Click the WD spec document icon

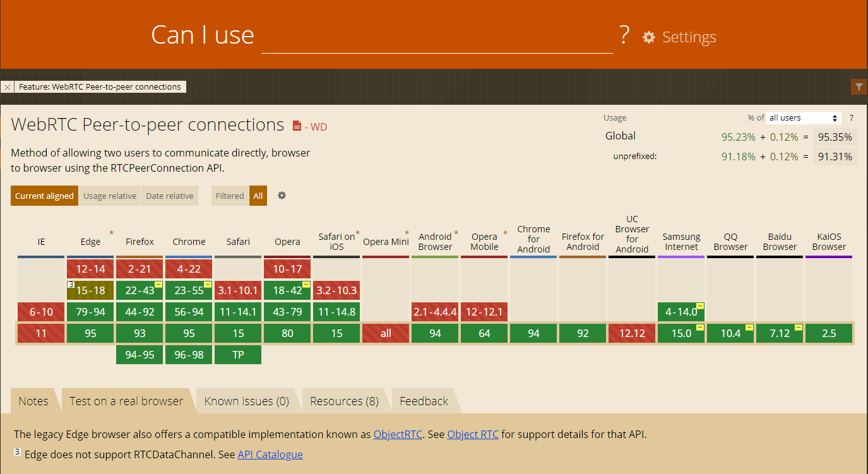(297, 126)
